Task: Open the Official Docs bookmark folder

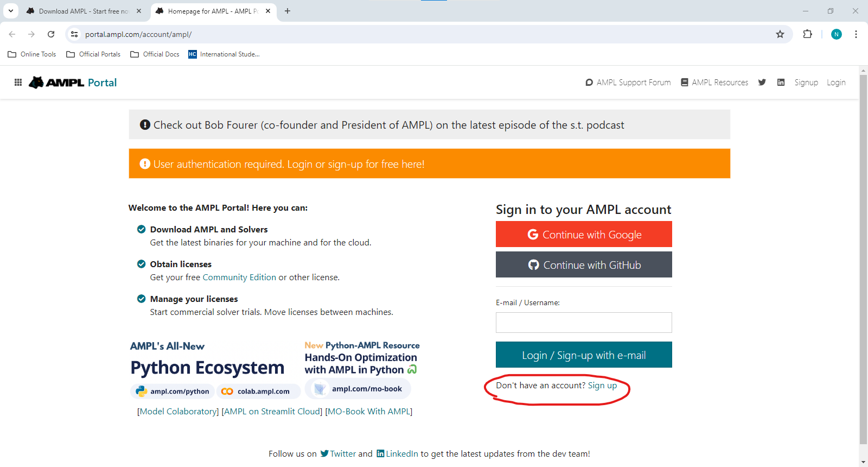Action: tap(155, 54)
